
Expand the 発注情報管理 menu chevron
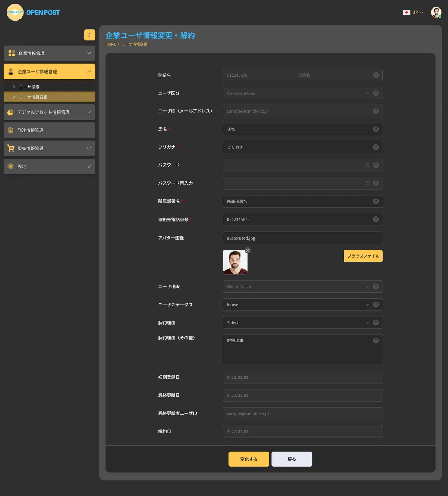pos(89,130)
